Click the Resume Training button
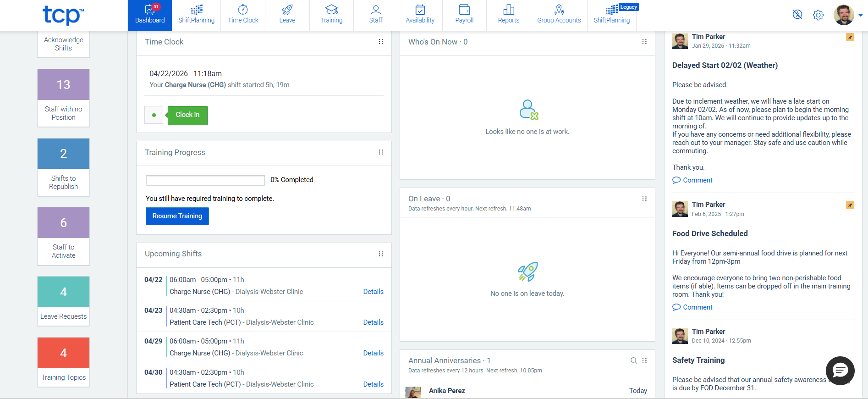Screen dimensions: 868x399 [x=177, y=216]
